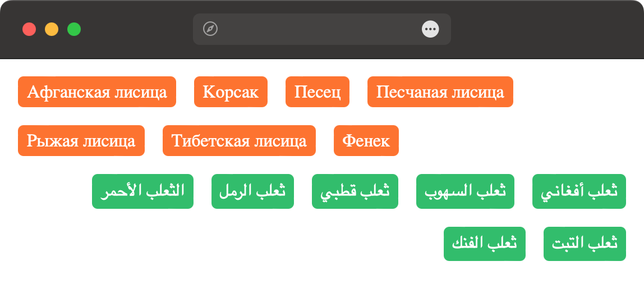Screen dimensions: 644x293
Task: Select the ثعلب السهوب tag
Action: [465, 191]
